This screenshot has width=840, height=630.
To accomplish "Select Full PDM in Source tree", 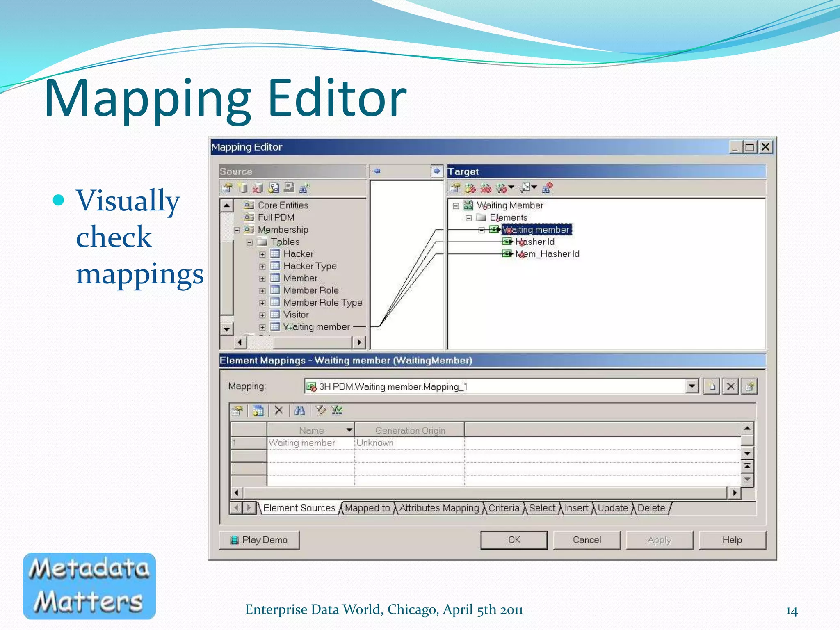I will tap(276, 217).
